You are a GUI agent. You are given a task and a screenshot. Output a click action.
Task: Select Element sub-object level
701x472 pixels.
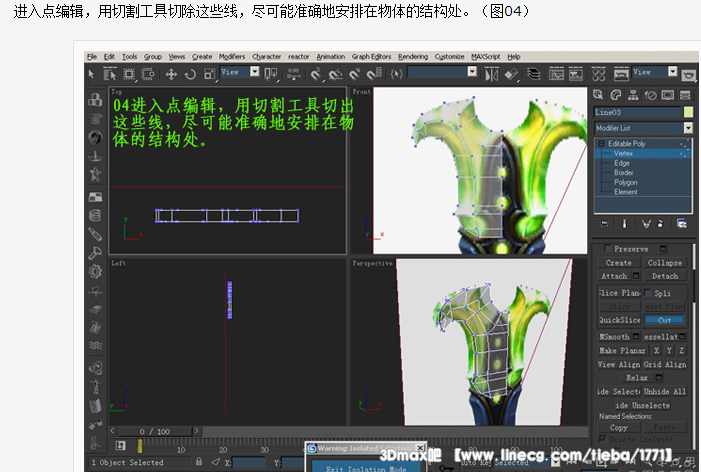625,192
